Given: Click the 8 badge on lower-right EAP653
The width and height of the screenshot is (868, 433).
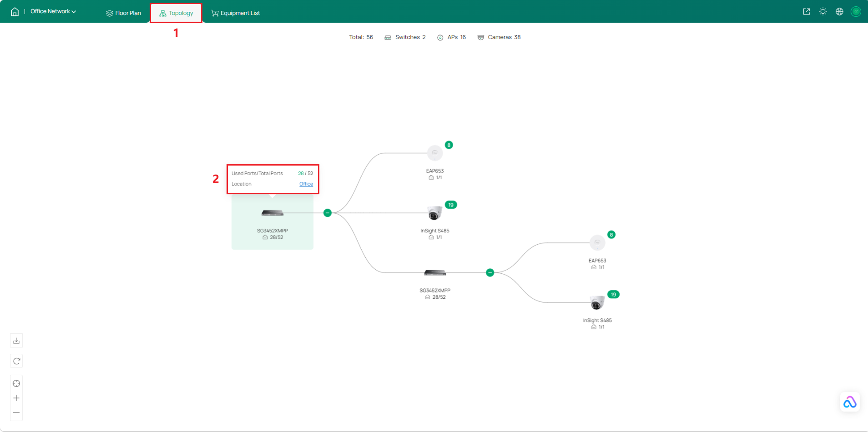Looking at the screenshot, I should pyautogui.click(x=611, y=235).
